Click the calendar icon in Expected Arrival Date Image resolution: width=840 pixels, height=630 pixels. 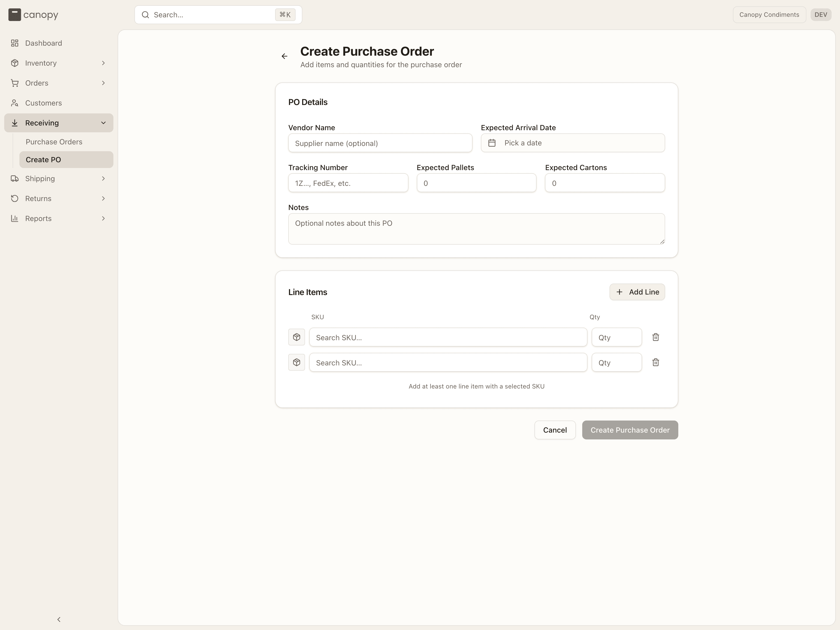tap(492, 143)
